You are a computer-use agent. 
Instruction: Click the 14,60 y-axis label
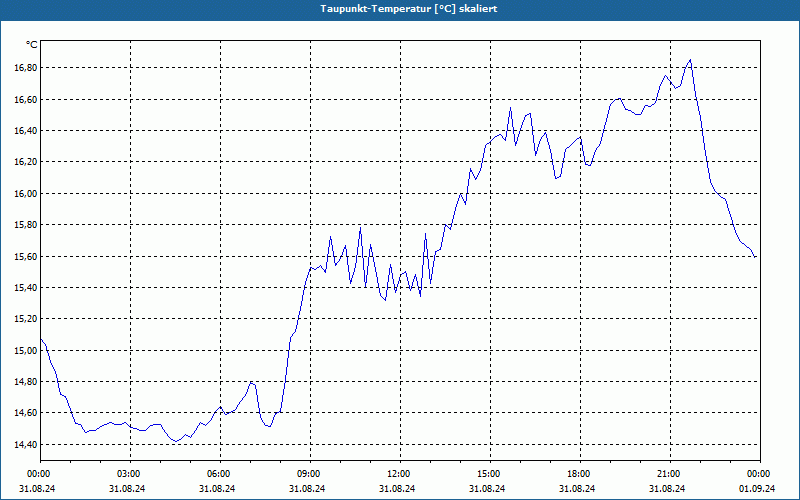coord(26,413)
